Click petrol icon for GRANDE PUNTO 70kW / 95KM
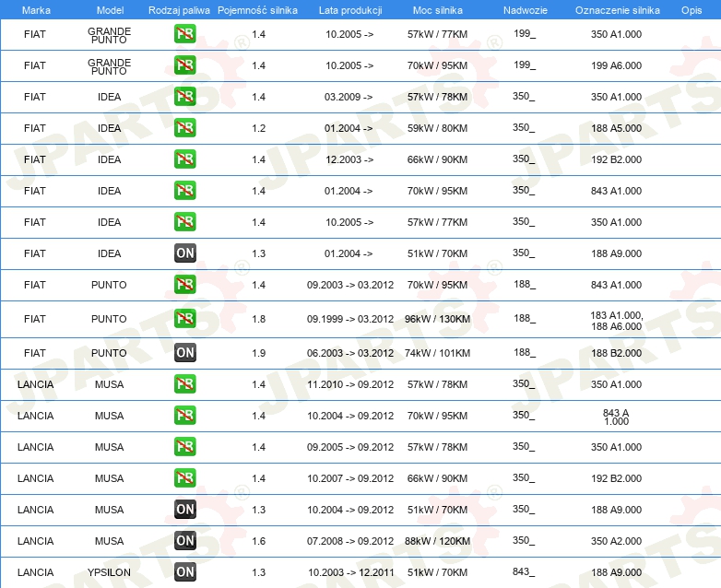 (x=184, y=65)
